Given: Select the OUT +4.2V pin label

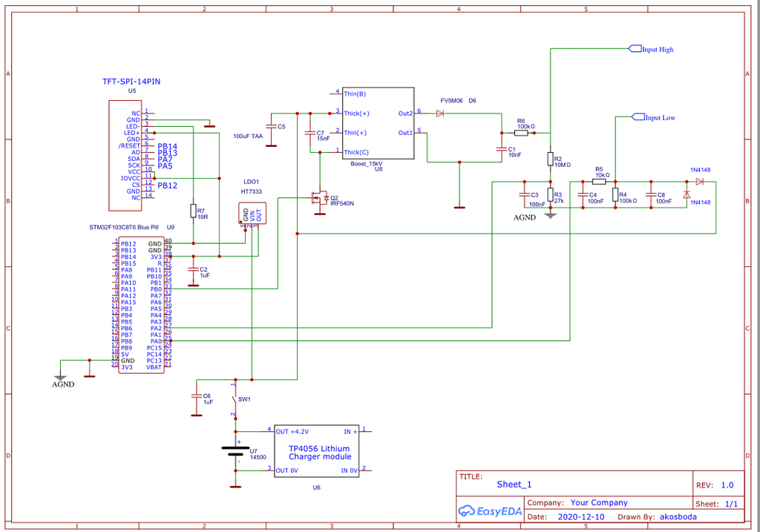Looking at the screenshot, I should (x=292, y=432).
